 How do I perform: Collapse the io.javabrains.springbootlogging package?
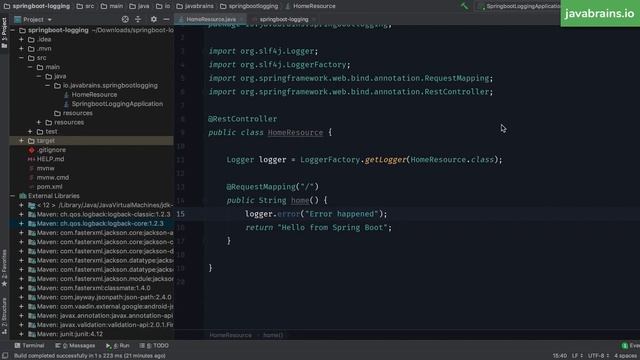48,85
